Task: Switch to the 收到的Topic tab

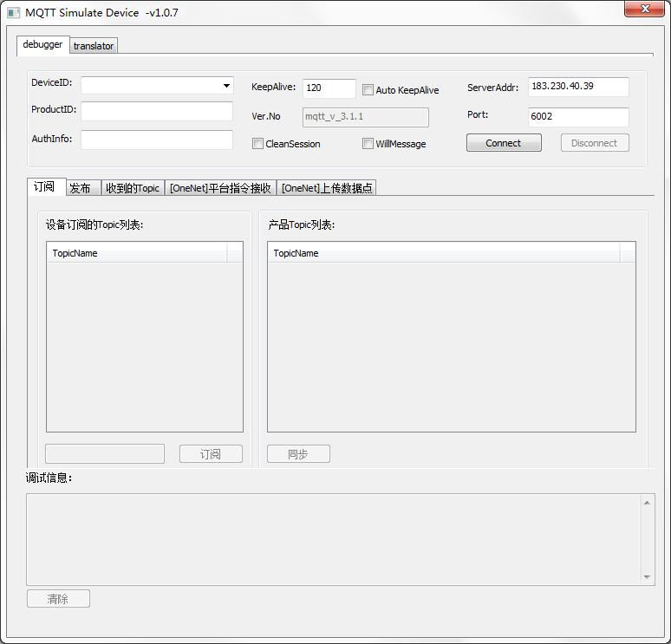Action: (x=132, y=188)
